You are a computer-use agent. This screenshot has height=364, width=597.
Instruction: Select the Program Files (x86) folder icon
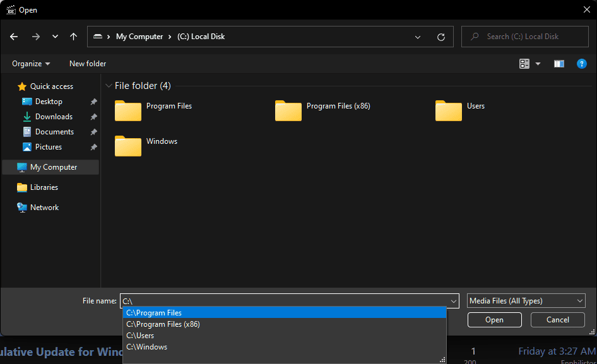coord(288,110)
